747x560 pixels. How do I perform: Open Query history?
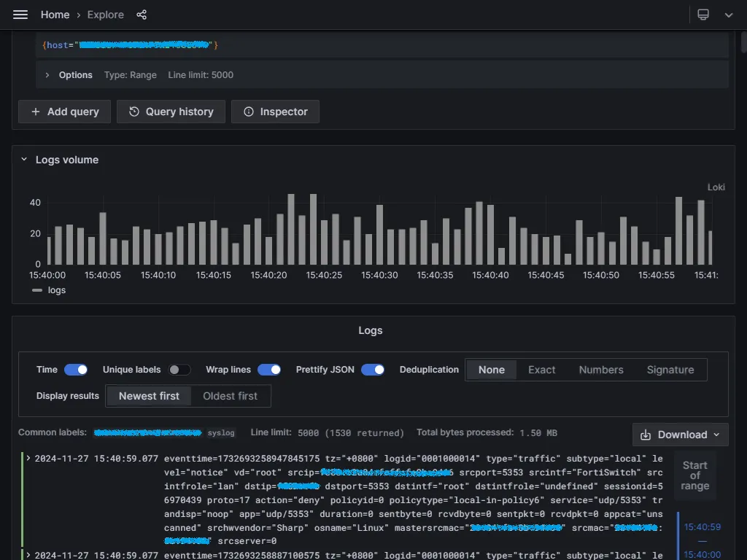tap(171, 112)
